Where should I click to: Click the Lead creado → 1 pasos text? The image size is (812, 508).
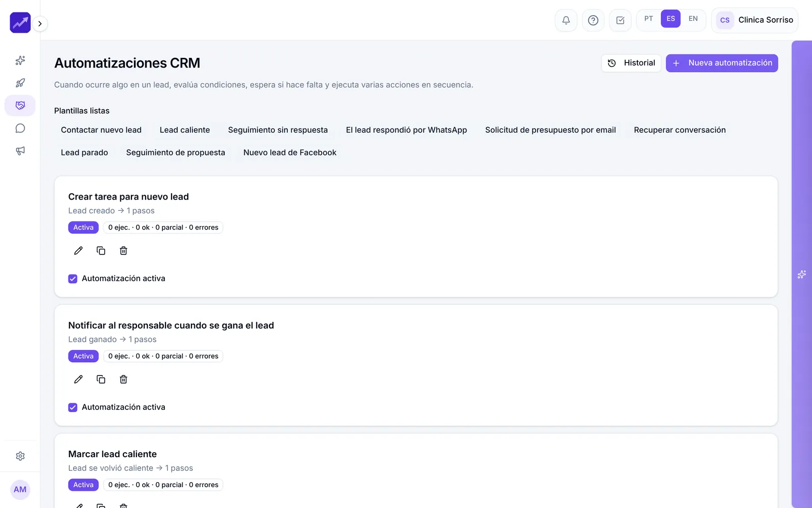(111, 211)
